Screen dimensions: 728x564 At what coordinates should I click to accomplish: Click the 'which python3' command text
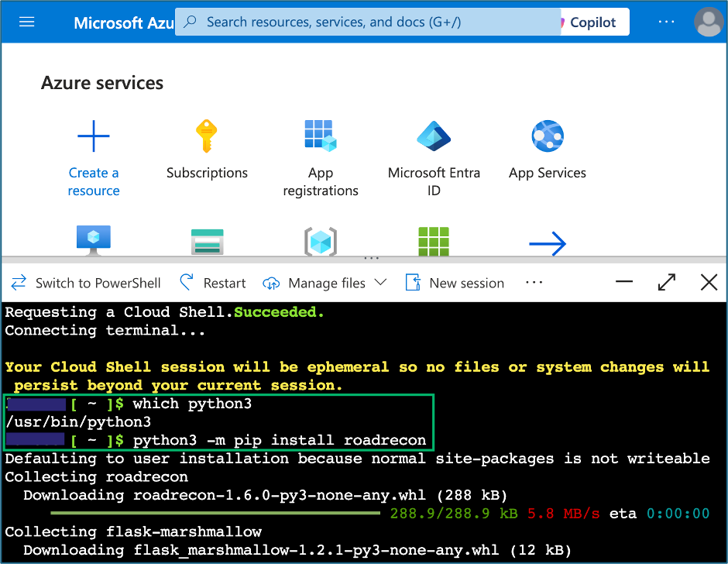click(192, 404)
